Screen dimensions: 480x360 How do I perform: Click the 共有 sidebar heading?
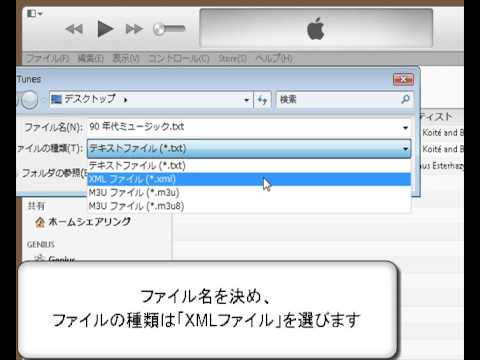36,206
